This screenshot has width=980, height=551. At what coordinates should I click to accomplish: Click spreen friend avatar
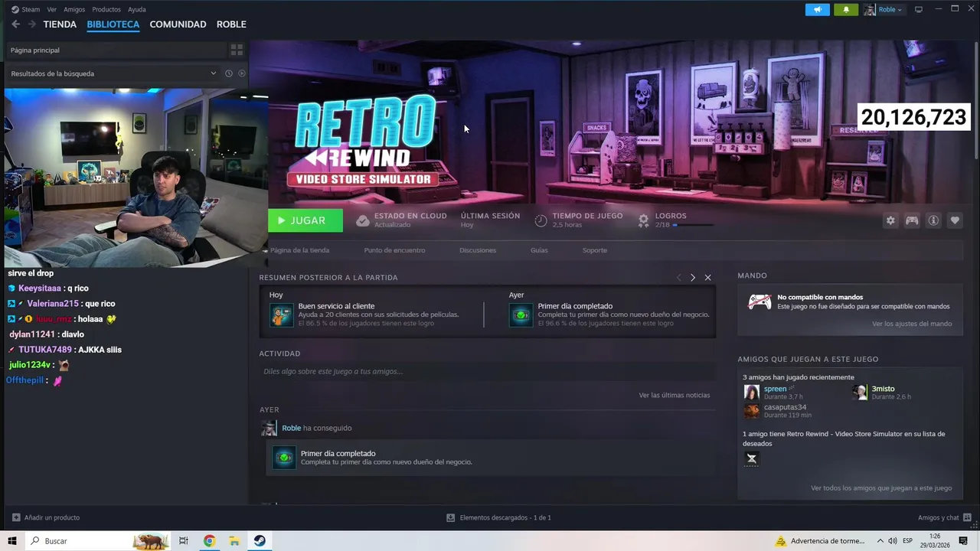752,393
